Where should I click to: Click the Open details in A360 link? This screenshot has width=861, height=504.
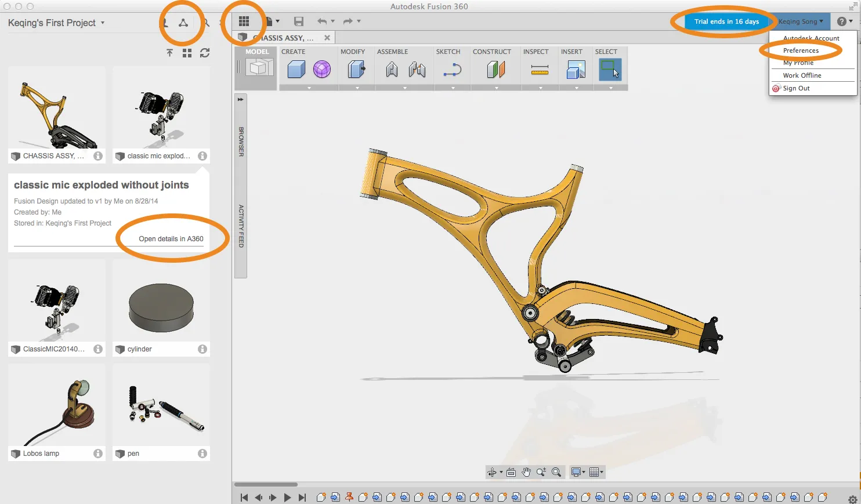coord(171,238)
